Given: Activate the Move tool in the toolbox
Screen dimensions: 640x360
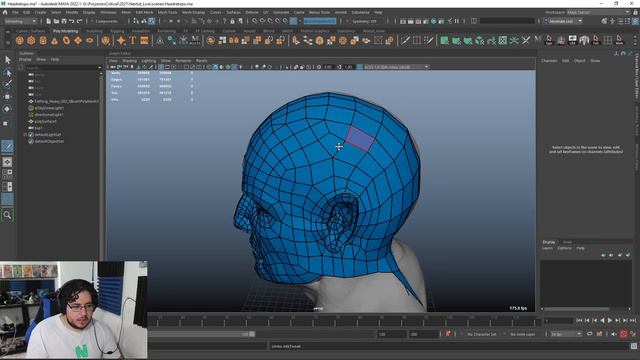Looking at the screenshot, I should pos(7,97).
